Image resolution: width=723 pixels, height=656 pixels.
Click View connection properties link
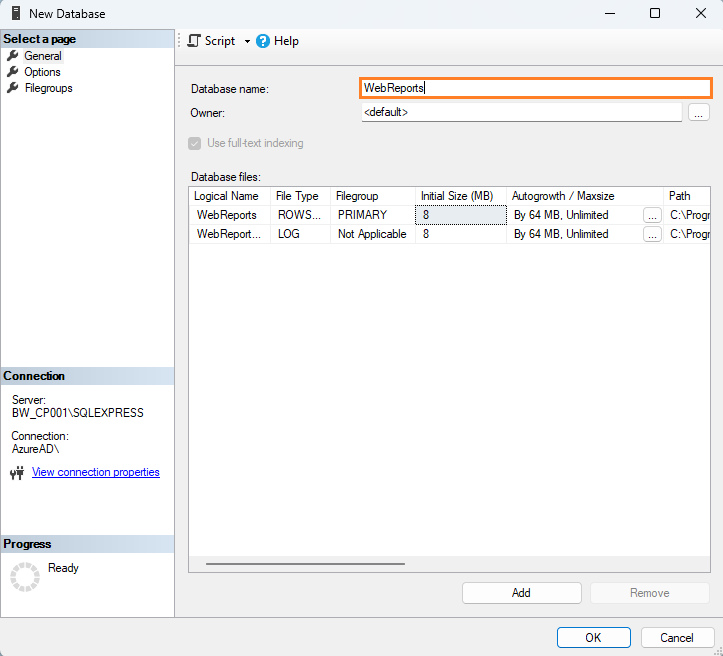95,472
